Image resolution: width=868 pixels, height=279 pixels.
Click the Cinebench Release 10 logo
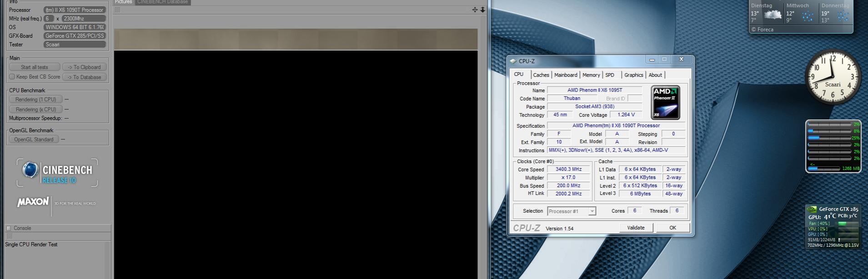point(57,173)
